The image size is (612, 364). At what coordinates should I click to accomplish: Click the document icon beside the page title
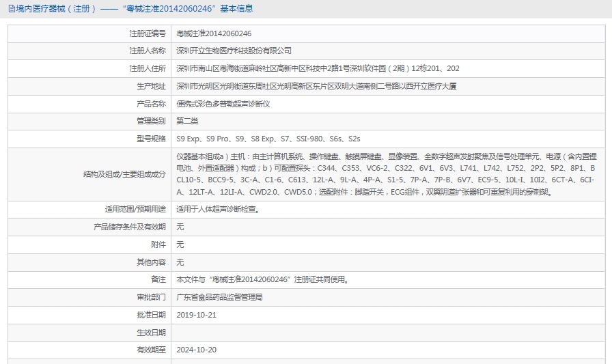tap(12, 9)
